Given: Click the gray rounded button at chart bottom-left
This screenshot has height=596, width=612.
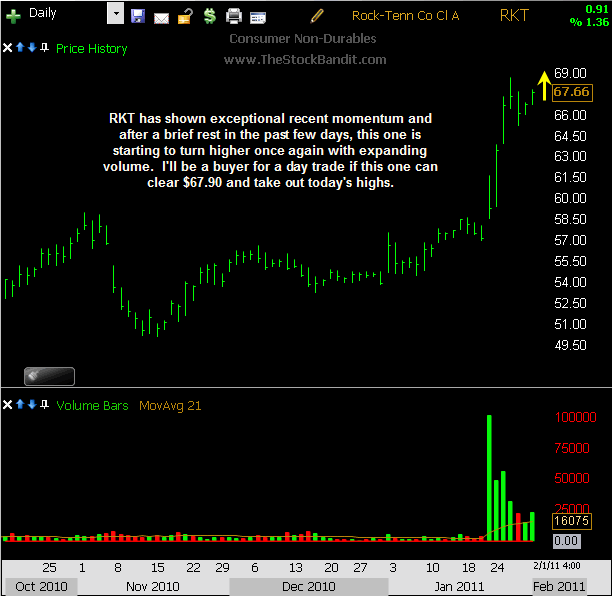Looking at the screenshot, I should 48,376.
